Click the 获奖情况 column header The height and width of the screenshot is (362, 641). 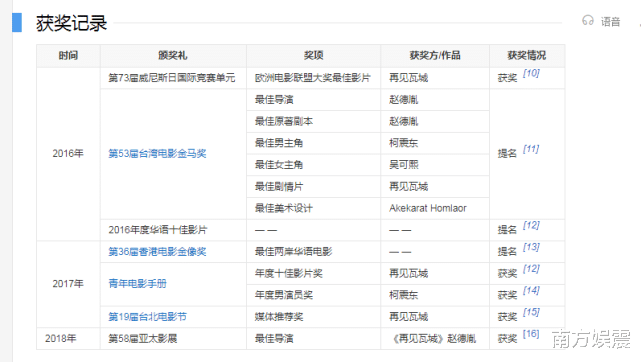click(527, 55)
